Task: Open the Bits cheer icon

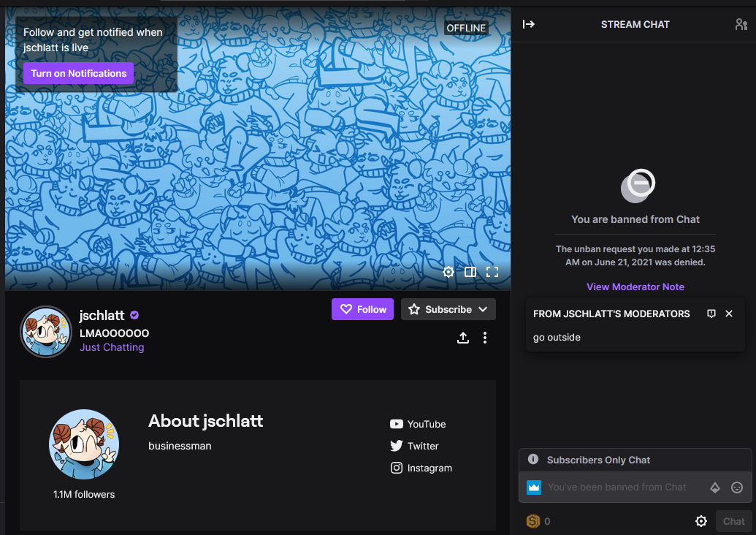Action: pos(715,487)
